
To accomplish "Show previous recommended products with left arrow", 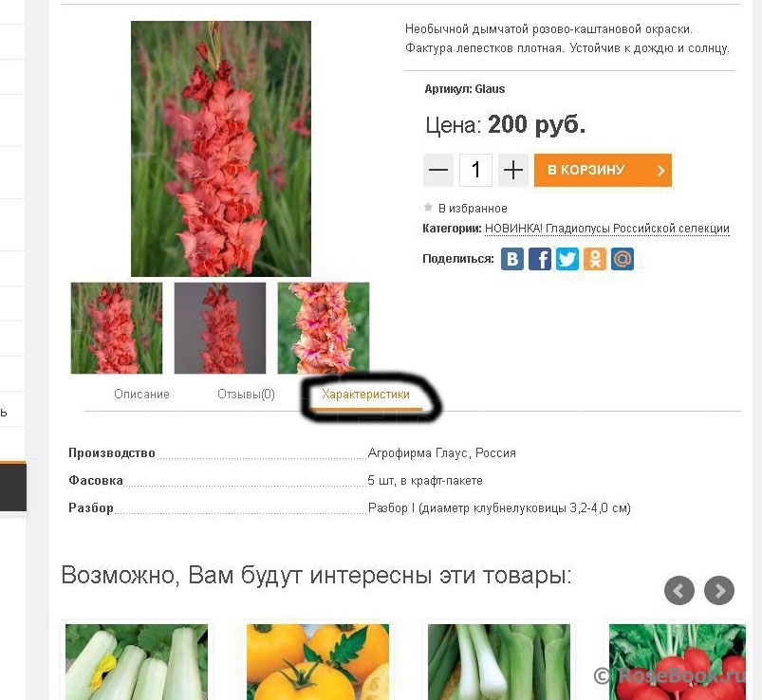I will pos(678,590).
